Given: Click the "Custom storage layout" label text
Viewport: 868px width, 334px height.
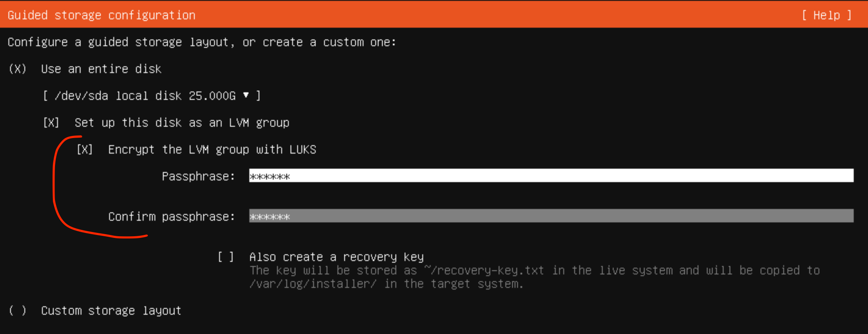Looking at the screenshot, I should pos(111,311).
